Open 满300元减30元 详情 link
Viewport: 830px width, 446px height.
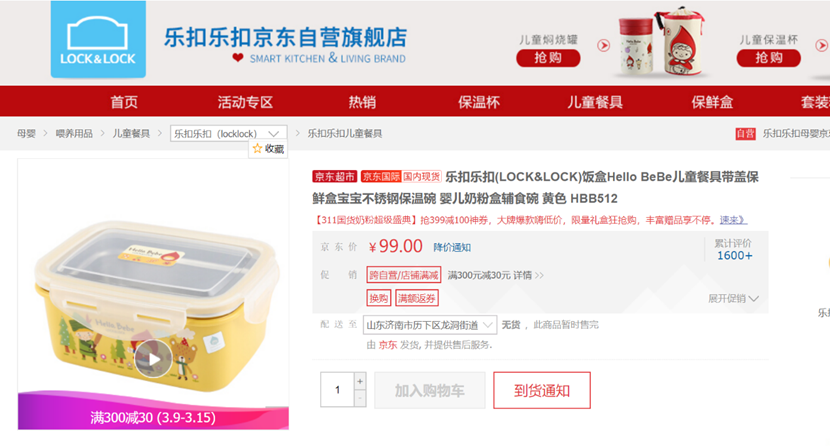(x=495, y=275)
